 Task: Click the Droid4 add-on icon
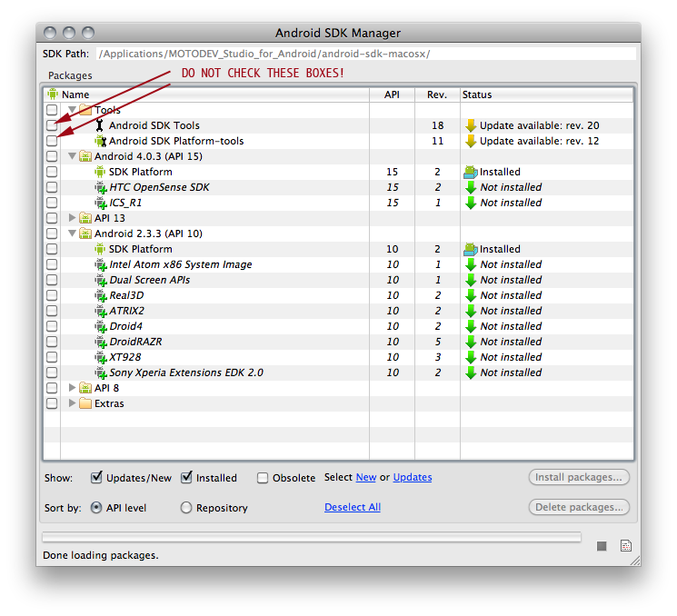(101, 326)
